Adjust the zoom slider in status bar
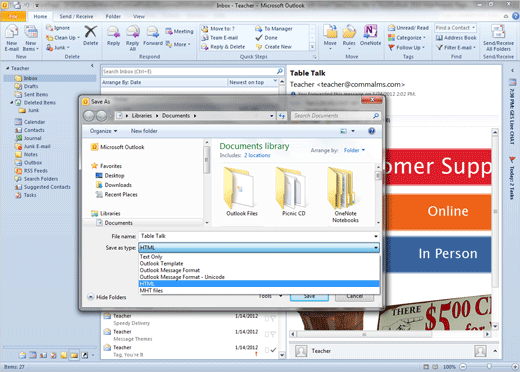The width and height of the screenshot is (520, 372). click(x=489, y=367)
